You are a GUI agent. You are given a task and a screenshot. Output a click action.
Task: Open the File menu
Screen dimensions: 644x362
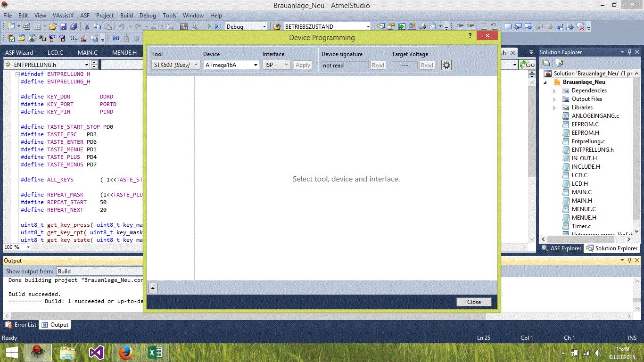tap(8, 15)
